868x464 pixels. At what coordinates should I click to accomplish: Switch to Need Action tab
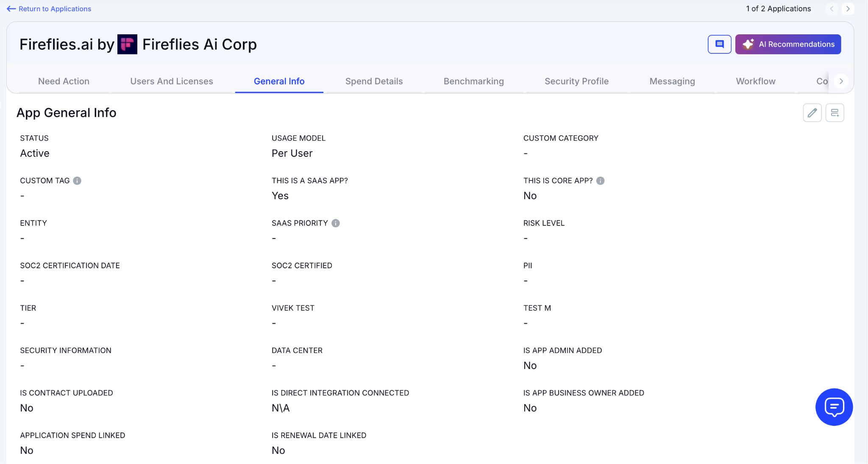click(x=64, y=81)
